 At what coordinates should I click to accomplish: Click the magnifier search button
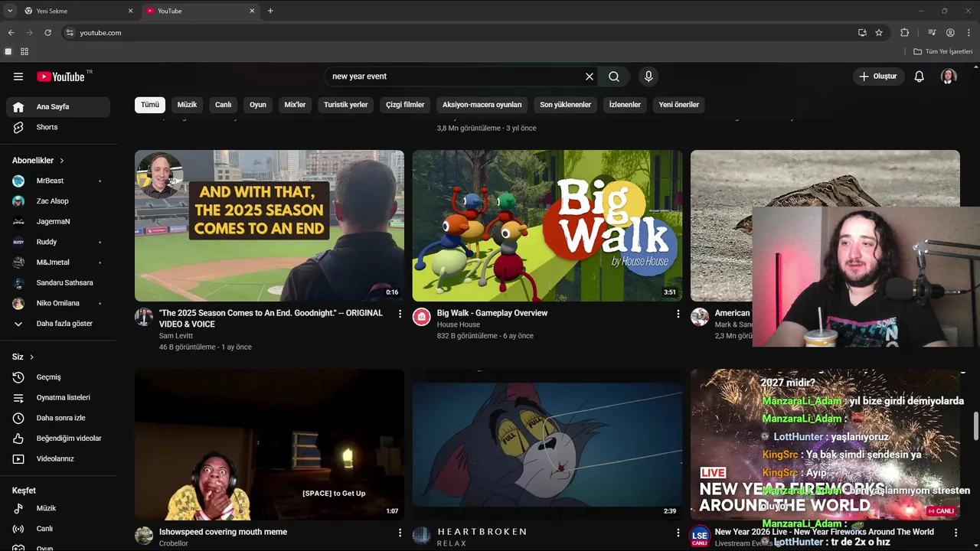click(614, 77)
